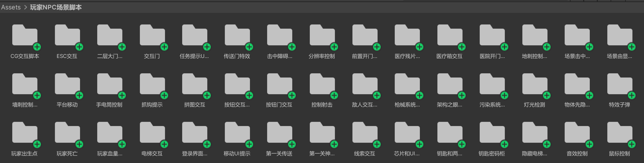
Task: Select the 前置开门... folder icon
Action: [365, 35]
